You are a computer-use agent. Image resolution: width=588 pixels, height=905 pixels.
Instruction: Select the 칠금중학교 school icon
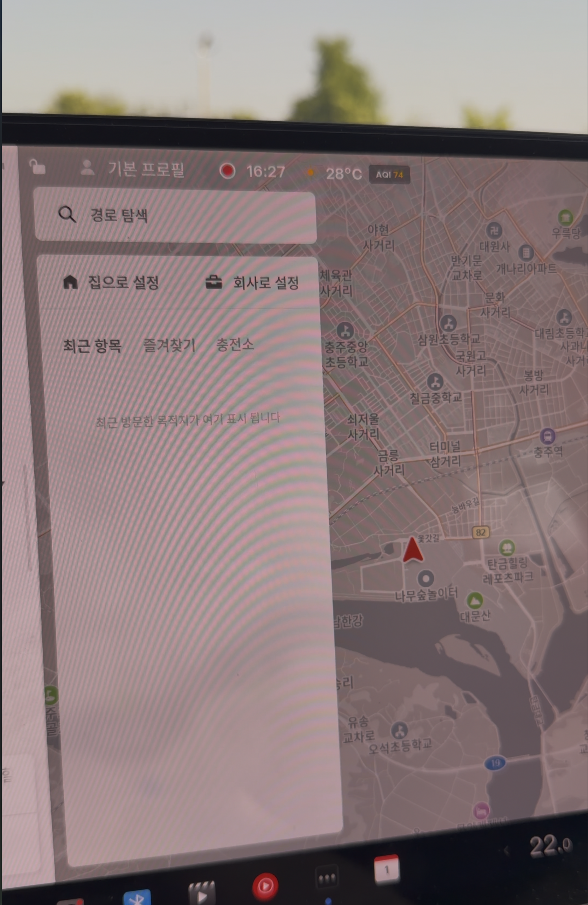click(x=435, y=382)
